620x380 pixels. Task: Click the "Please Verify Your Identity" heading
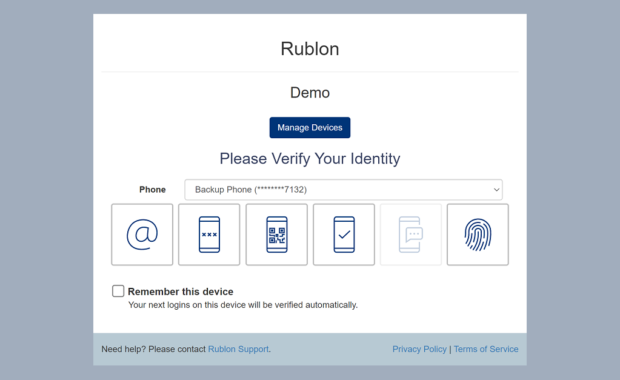tap(310, 159)
